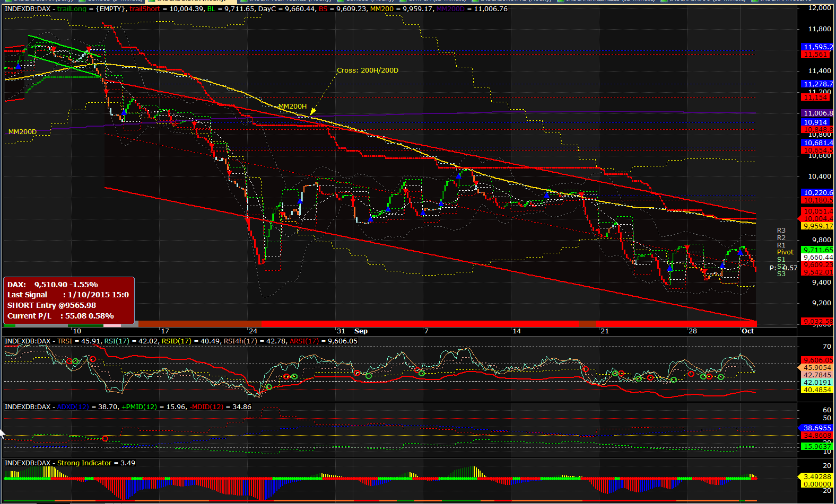The image size is (836, 504).
Task: Click date label 10 on time axis
Action: point(77,331)
